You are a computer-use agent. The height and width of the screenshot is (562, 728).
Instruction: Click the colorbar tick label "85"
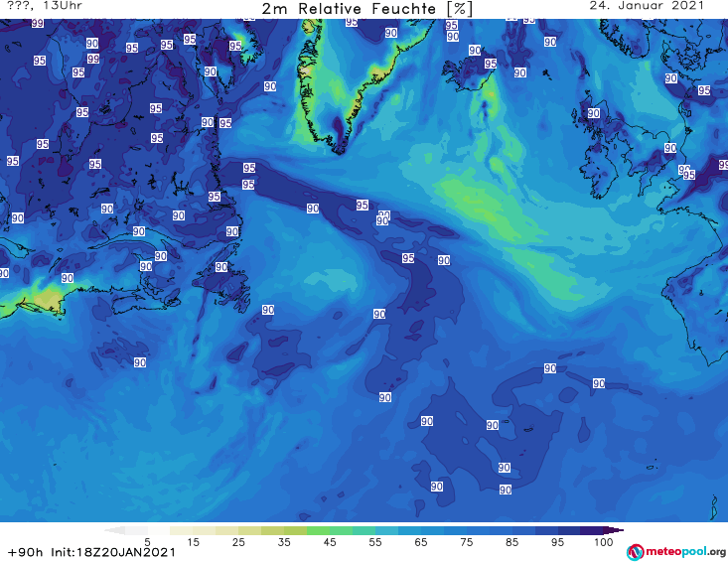click(x=512, y=542)
